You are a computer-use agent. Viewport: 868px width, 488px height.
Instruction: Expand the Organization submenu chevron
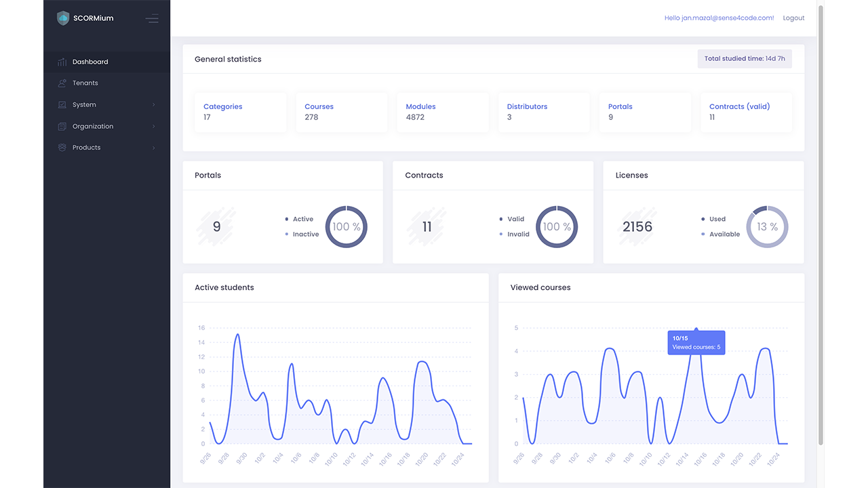[x=154, y=127]
